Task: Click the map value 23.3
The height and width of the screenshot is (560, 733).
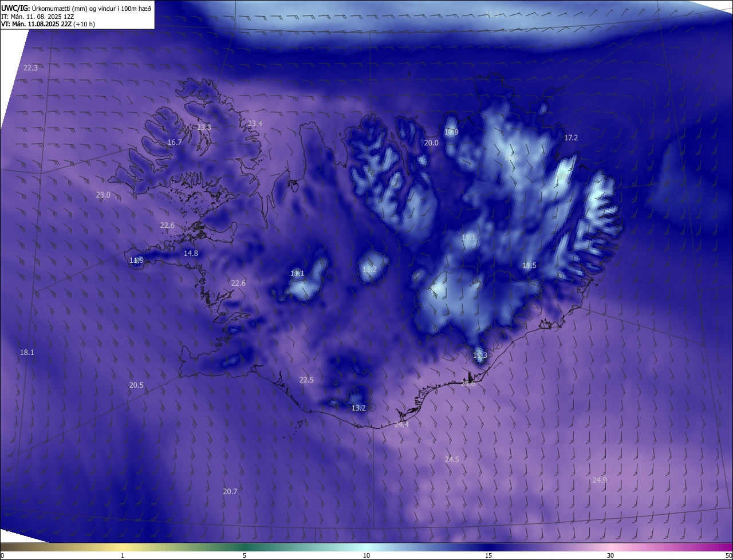Action: [x=204, y=127]
